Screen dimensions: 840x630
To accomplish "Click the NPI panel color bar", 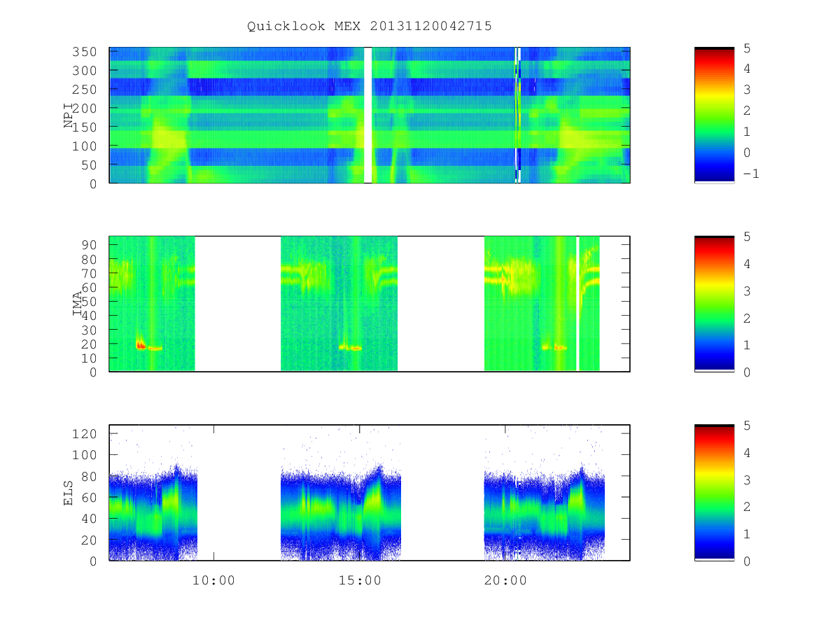I will point(714,115).
